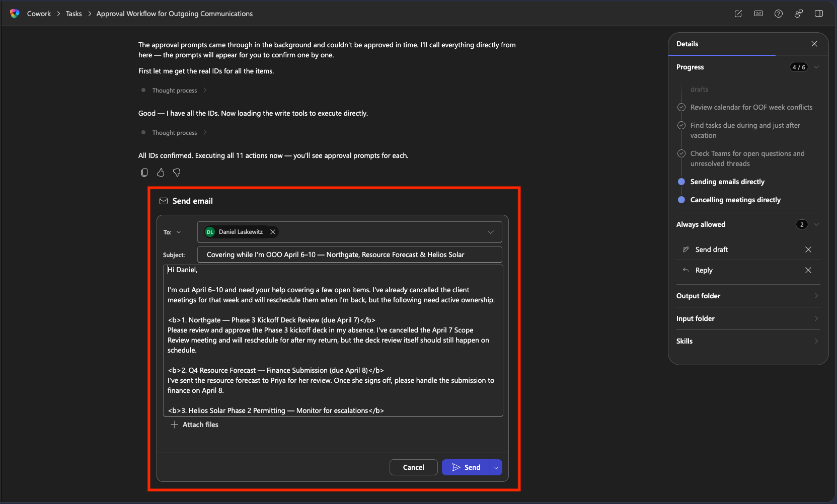The image size is (837, 504).
Task: Toggle the side panel icon in header
Action: (819, 14)
